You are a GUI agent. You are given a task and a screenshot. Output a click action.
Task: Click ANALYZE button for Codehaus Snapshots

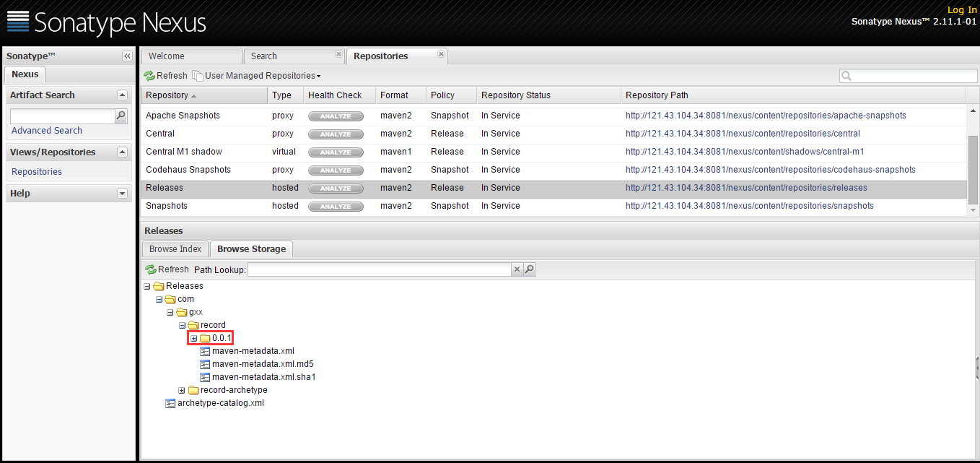point(336,170)
